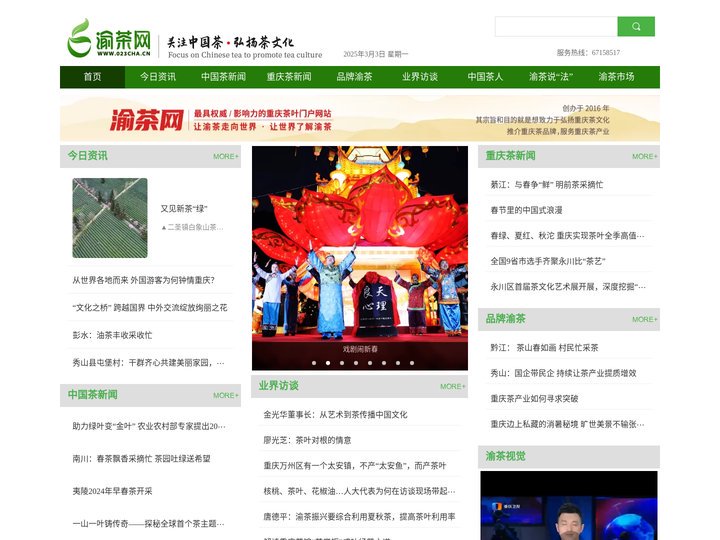
Task: Open 全国9省市选手齐聚永川 article
Action: pyautogui.click(x=548, y=261)
